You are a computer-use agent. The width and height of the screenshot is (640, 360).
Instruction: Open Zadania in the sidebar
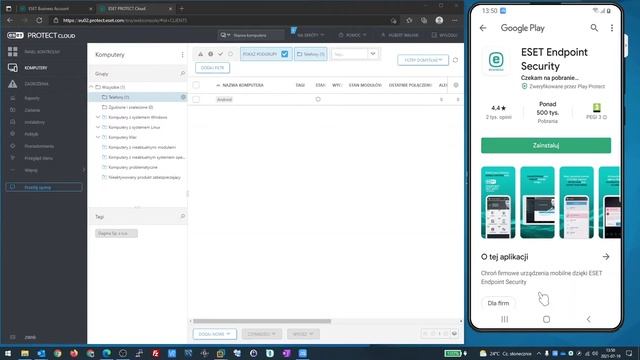[x=32, y=110]
